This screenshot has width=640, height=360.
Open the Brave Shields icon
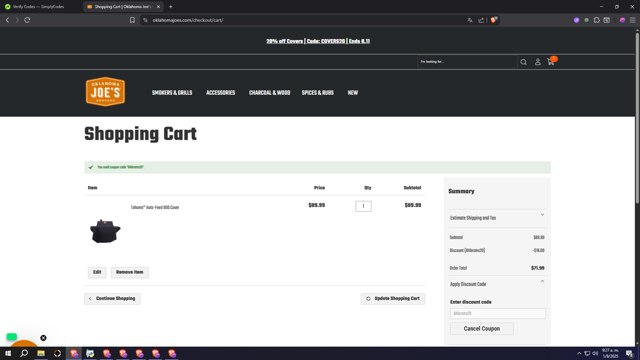(x=493, y=20)
